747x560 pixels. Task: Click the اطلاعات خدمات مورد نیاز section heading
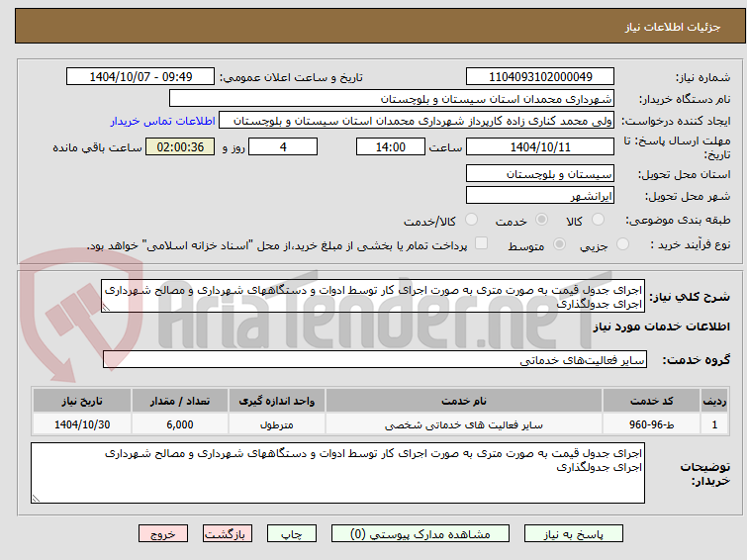pos(661,327)
